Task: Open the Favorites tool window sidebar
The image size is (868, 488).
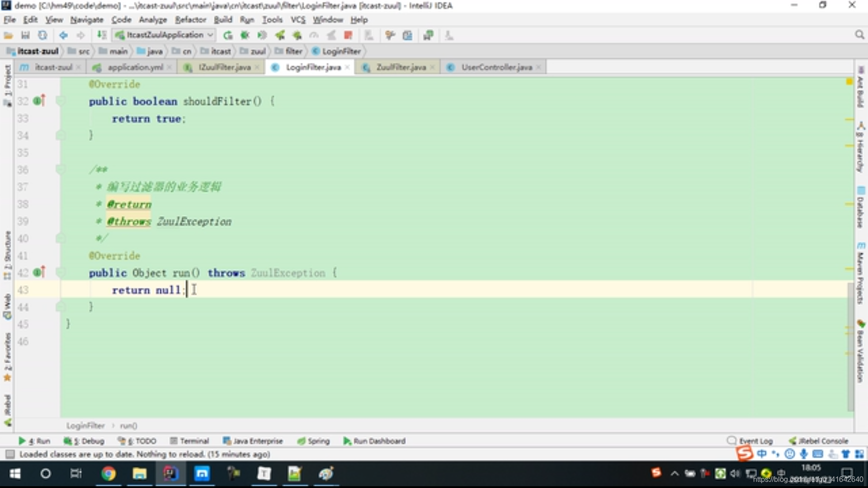Action: pyautogui.click(x=7, y=357)
